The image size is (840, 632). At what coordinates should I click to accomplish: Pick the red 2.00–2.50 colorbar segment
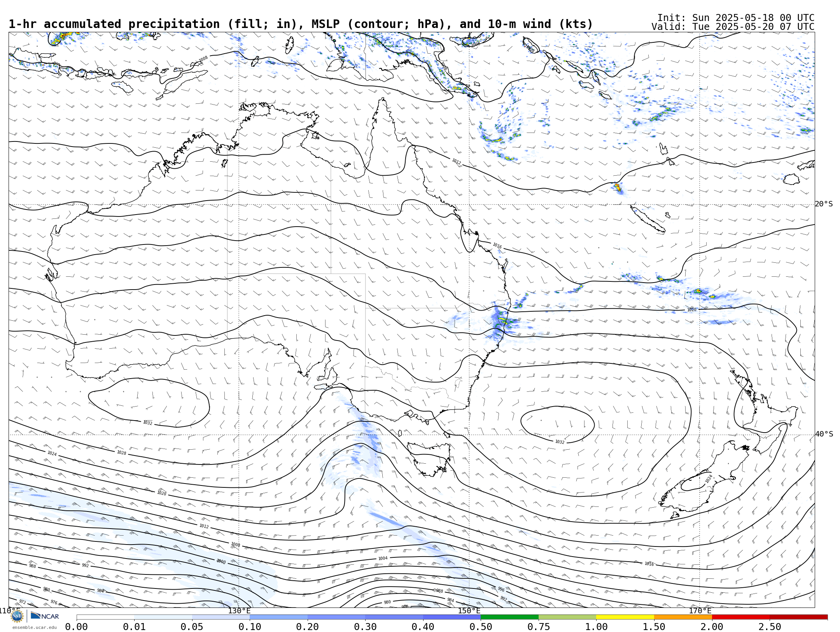[x=741, y=617]
